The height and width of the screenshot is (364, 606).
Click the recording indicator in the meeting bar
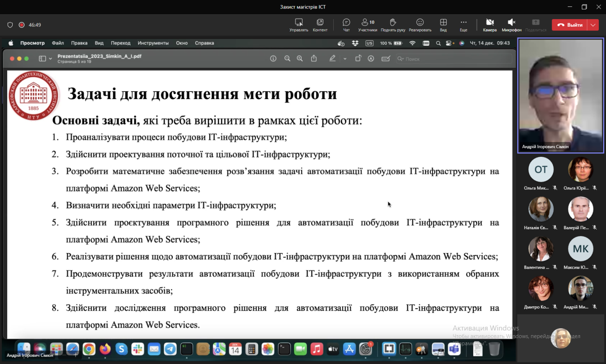pos(22,25)
